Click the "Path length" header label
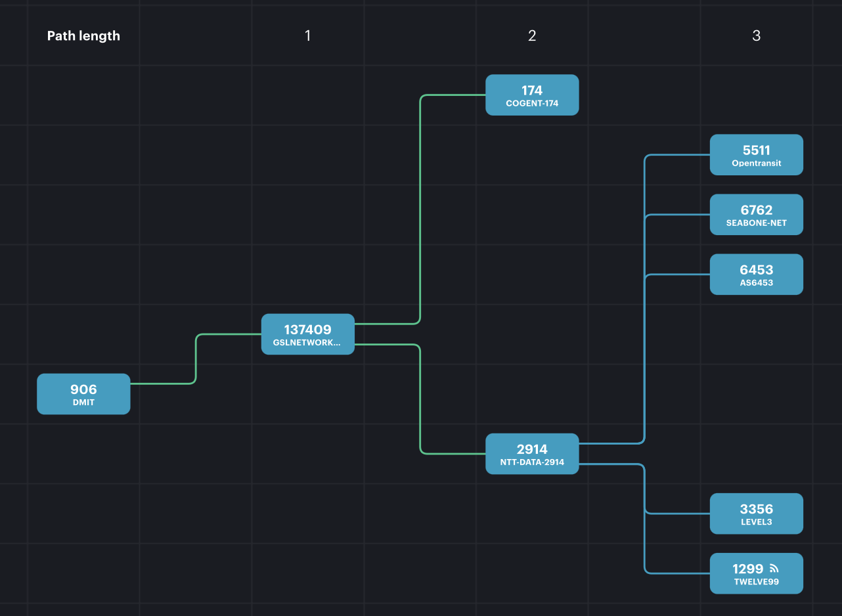 pyautogui.click(x=83, y=35)
